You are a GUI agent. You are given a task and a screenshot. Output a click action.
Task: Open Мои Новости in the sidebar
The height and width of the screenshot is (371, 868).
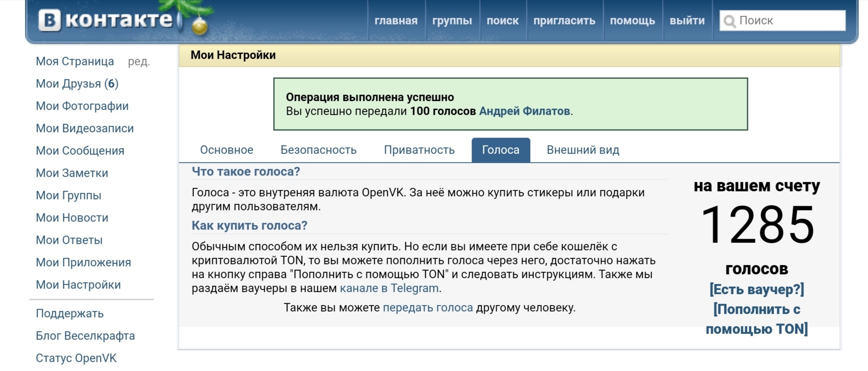pos(72,218)
